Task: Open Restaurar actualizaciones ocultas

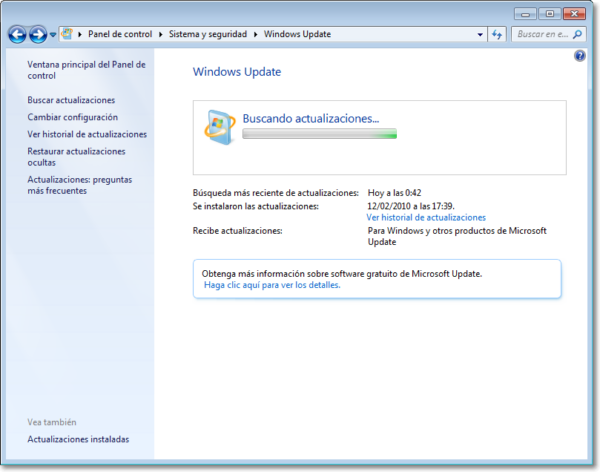Action: pyautogui.click(x=76, y=157)
